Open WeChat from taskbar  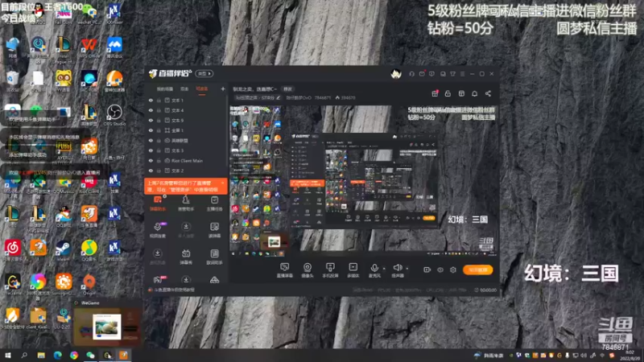tap(90, 355)
